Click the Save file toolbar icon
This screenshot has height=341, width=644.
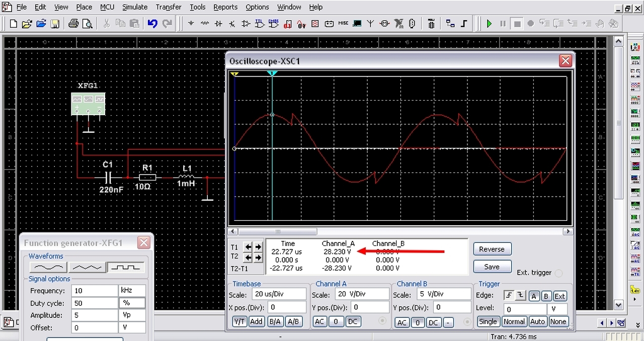pos(55,24)
